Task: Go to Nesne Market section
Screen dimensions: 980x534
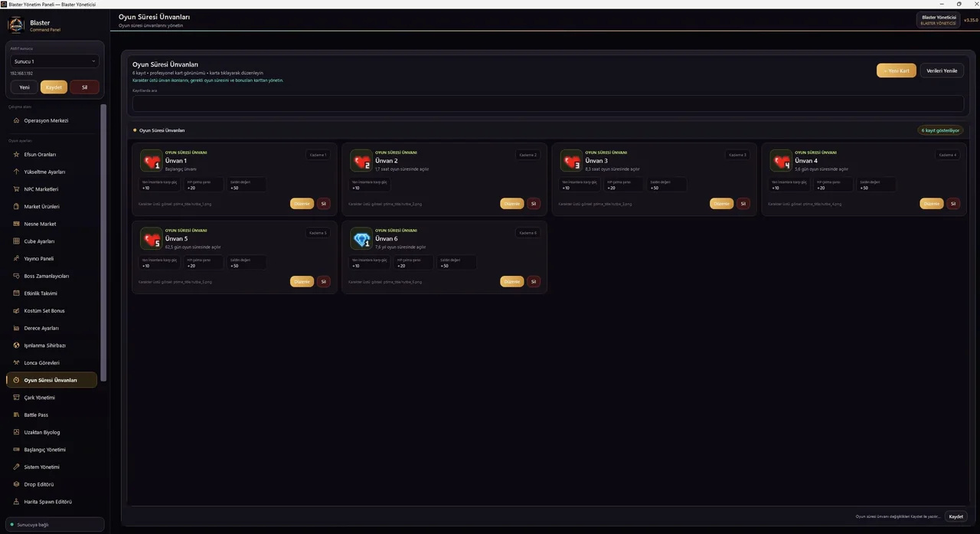Action: [52, 224]
